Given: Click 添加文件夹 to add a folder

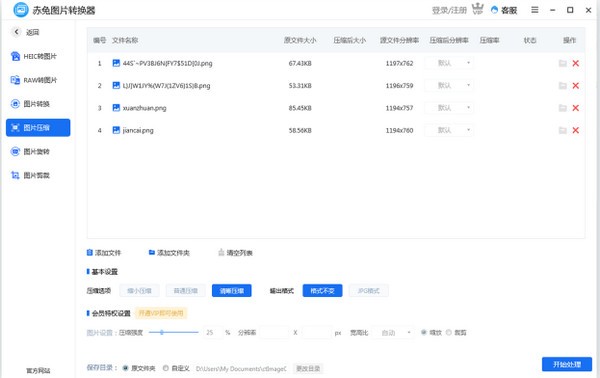Looking at the screenshot, I should coord(169,253).
